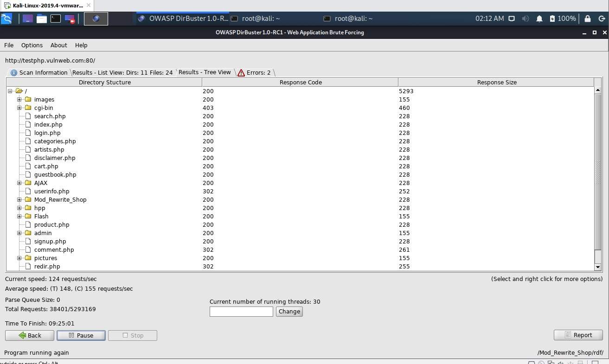Screen dimensions: 609x364
Task: Click the pictures folder icon
Action: point(28,258)
